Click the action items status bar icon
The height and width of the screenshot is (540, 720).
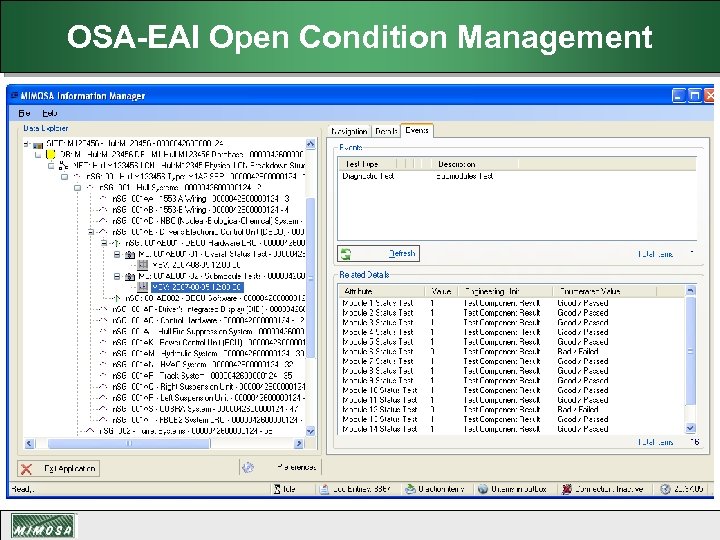(410, 489)
